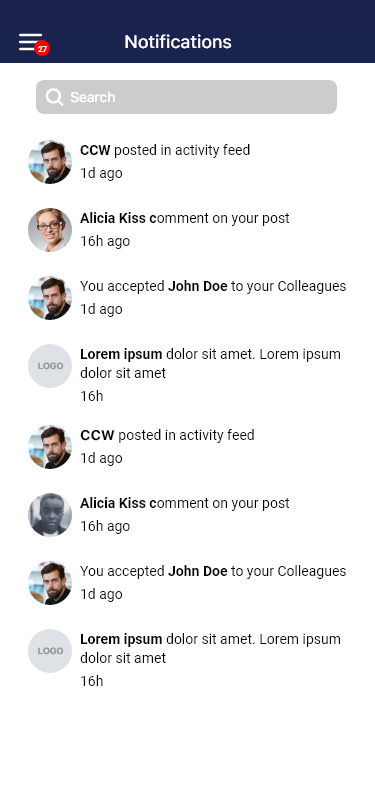Screen dimensions: 375x812
Task: Open the hamburger menu icon
Action: (31, 42)
